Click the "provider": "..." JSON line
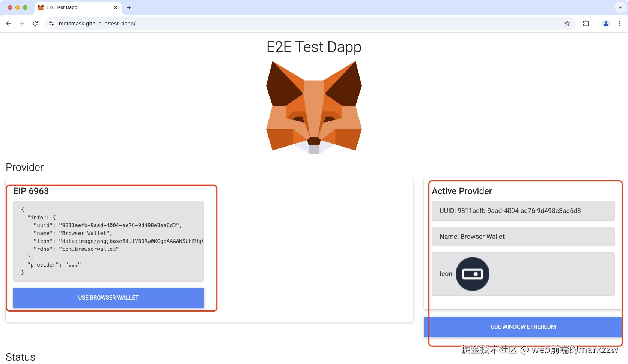 coord(54,265)
